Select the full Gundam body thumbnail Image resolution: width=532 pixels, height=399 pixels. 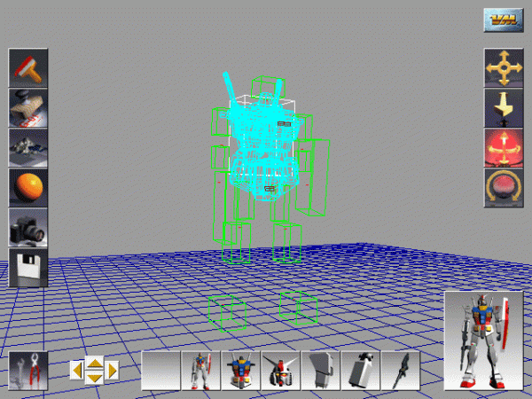click(201, 371)
